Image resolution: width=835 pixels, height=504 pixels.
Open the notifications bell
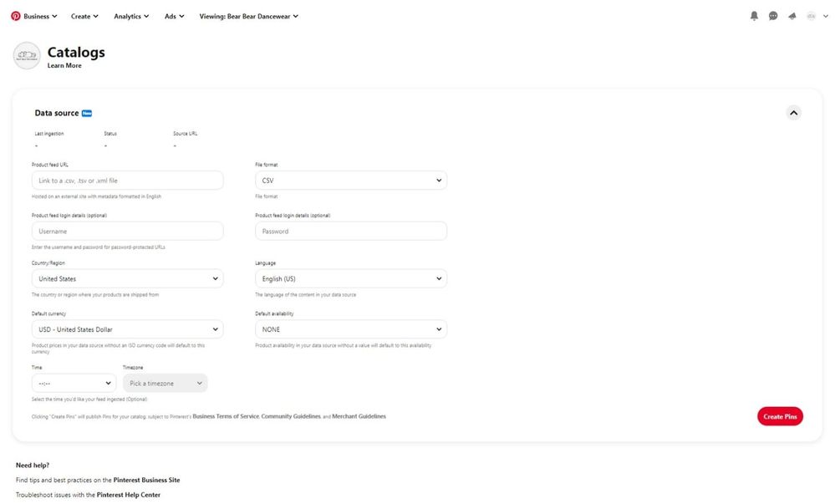click(x=754, y=16)
